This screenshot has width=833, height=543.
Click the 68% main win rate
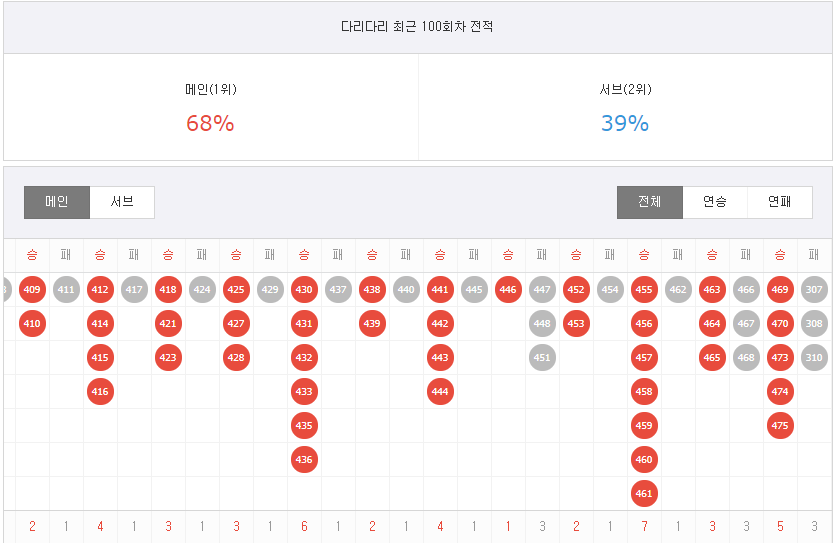[x=210, y=123]
